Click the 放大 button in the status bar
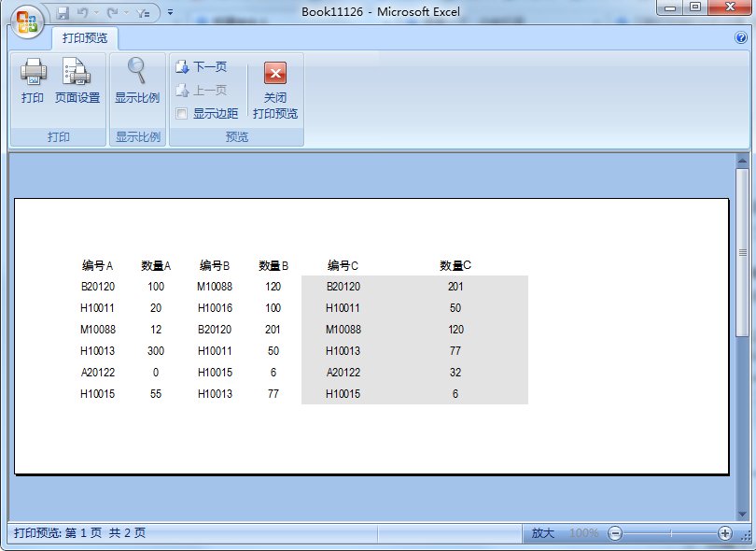The image size is (756, 551). click(x=545, y=533)
